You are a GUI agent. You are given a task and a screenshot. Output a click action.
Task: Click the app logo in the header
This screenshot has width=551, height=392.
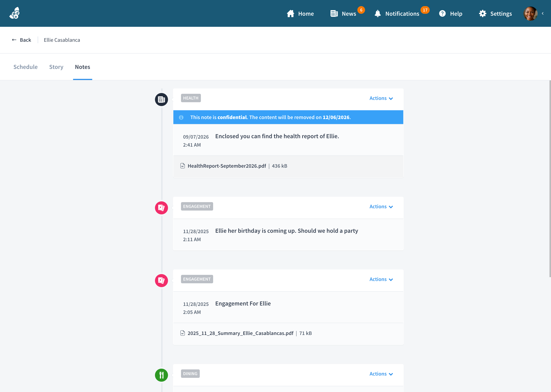coord(15,13)
